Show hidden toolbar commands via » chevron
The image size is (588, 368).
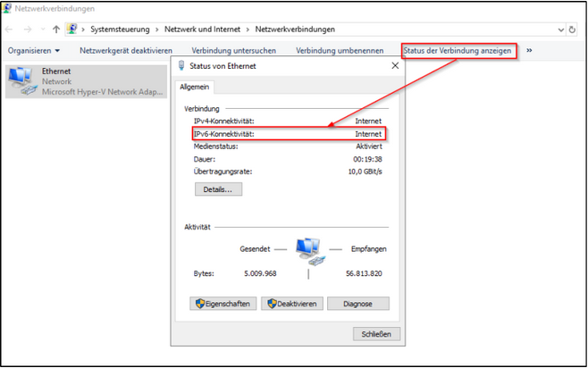(x=529, y=51)
